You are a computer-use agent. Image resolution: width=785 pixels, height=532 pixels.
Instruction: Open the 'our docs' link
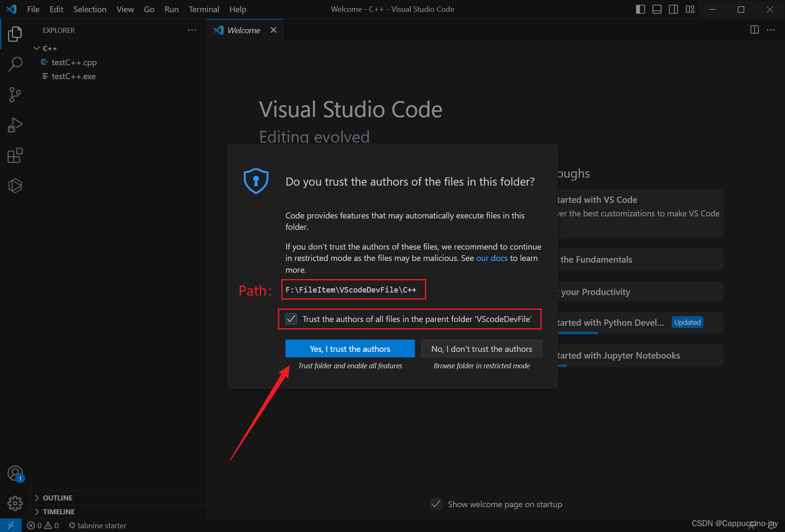[x=492, y=258]
